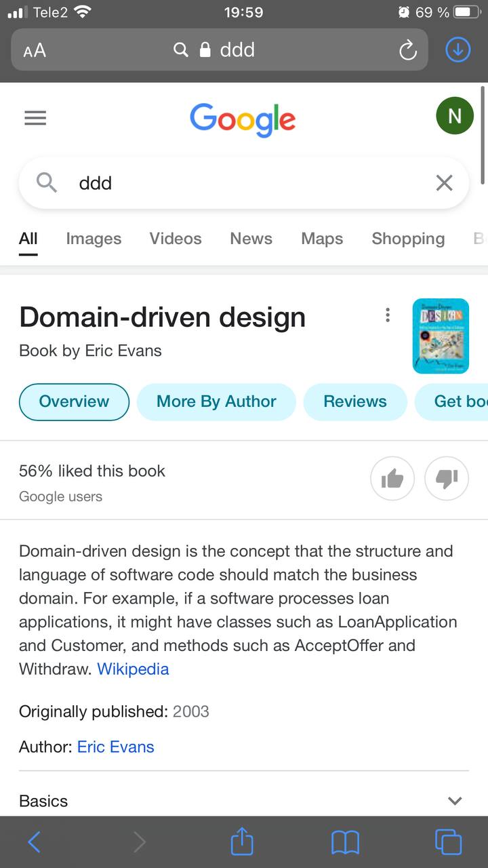Tap the ddd address bar field
488x868 pixels.
tap(220, 50)
